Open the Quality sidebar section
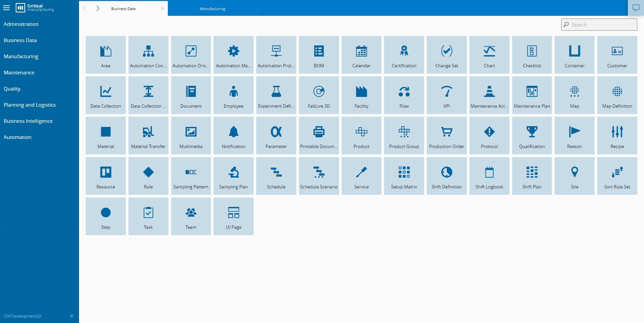 point(12,89)
